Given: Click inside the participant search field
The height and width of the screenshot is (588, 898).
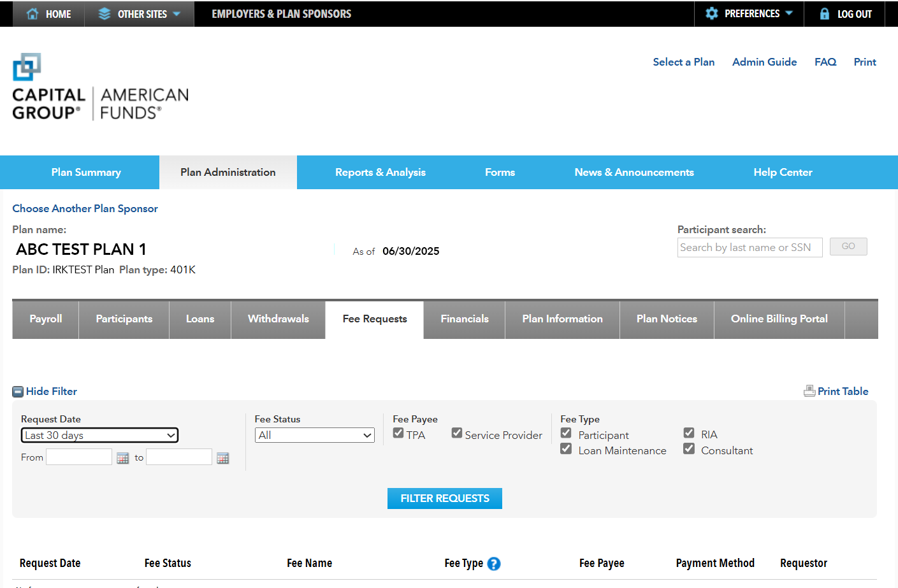Looking at the screenshot, I should click(x=750, y=247).
